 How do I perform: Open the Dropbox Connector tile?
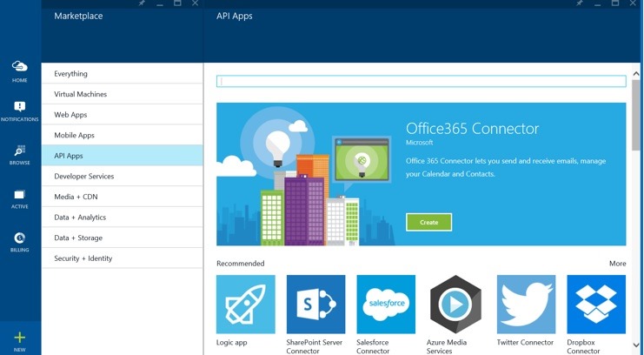point(596,305)
